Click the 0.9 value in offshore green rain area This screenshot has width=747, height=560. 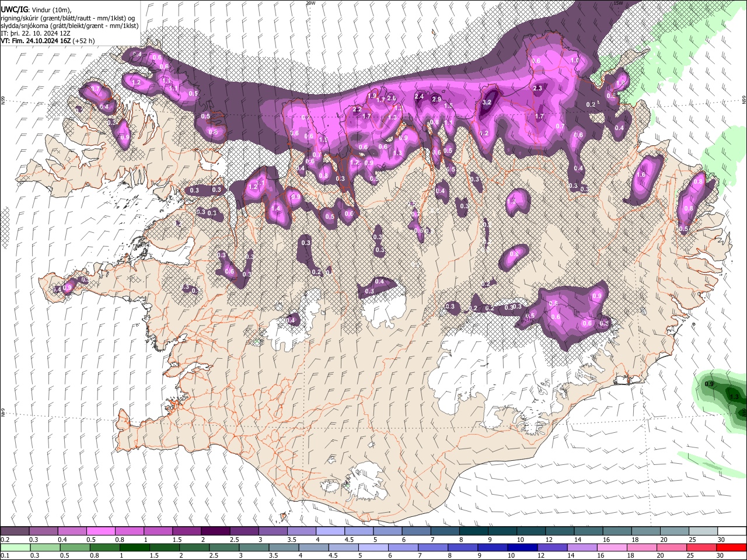tap(709, 384)
